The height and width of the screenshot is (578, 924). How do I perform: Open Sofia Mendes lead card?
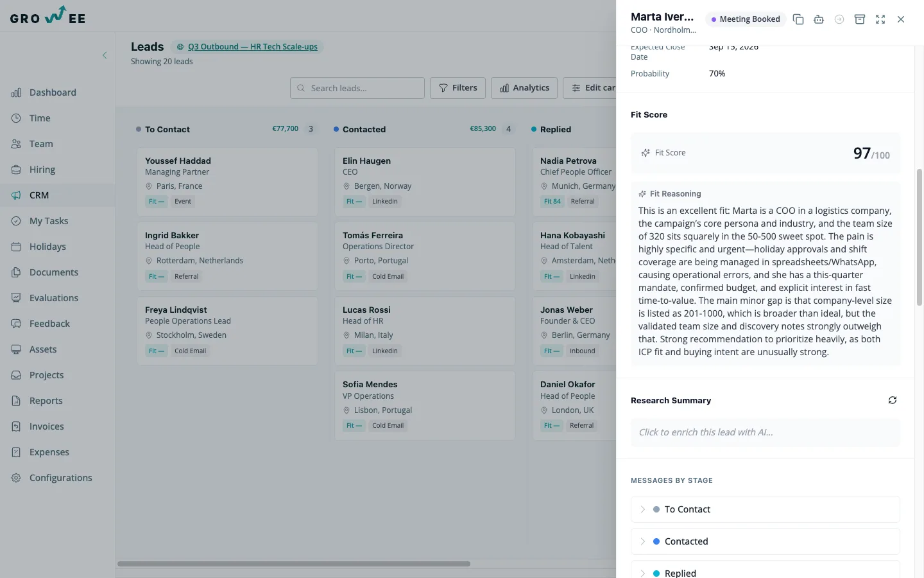pos(425,405)
